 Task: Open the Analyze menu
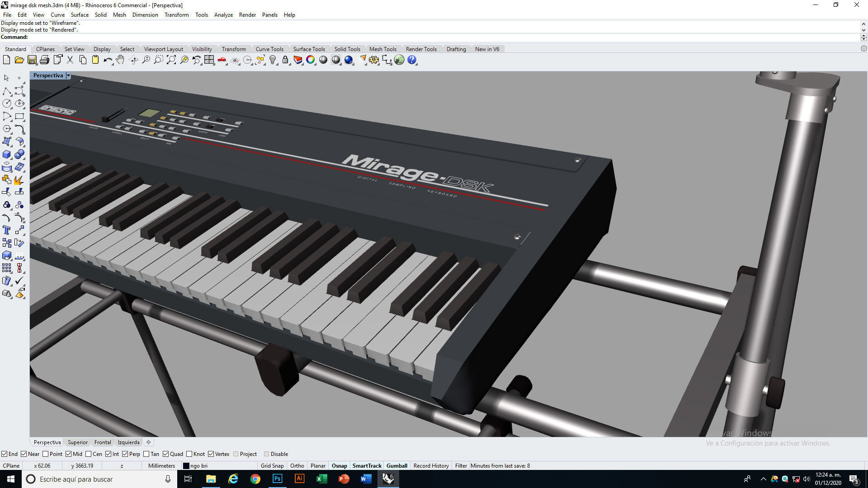[223, 15]
